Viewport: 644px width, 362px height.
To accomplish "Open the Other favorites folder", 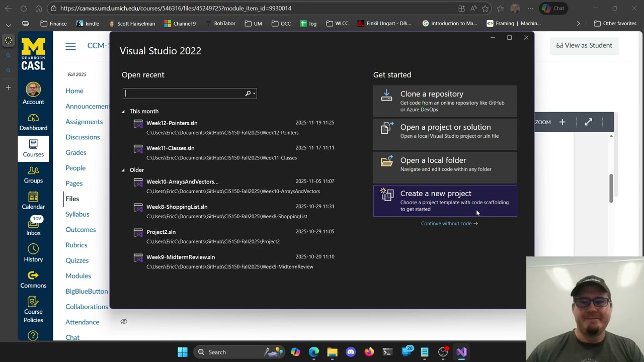I will (614, 24).
